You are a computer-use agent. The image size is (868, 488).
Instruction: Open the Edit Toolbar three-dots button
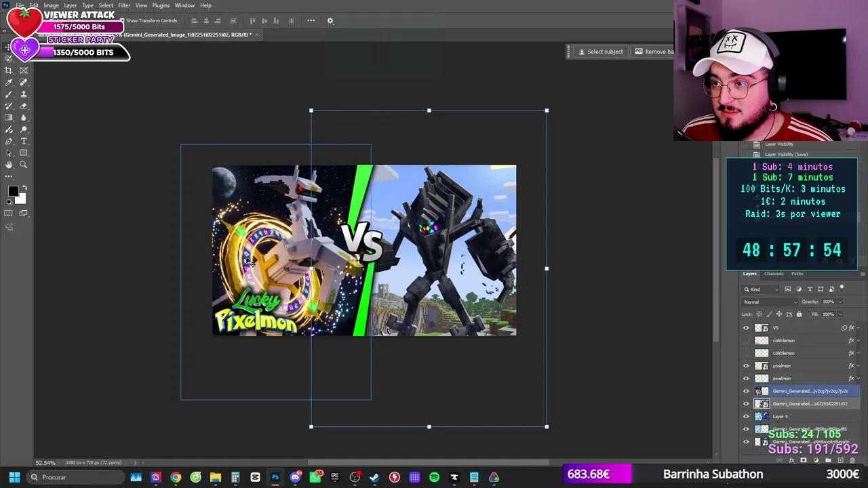click(9, 176)
